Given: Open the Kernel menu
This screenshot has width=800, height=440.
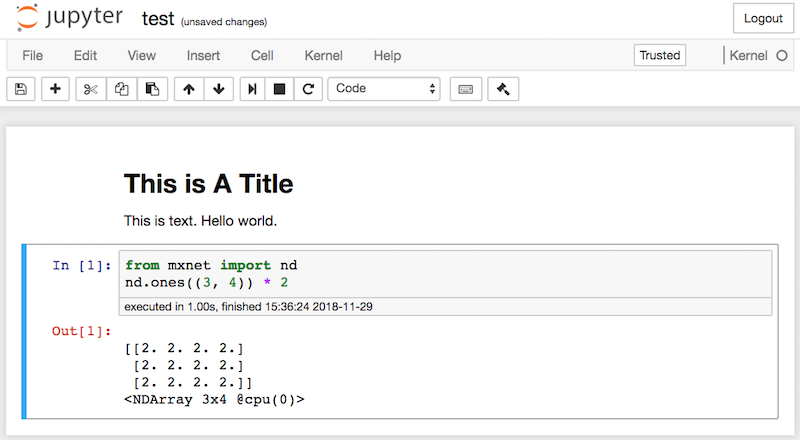Looking at the screenshot, I should tap(323, 56).
